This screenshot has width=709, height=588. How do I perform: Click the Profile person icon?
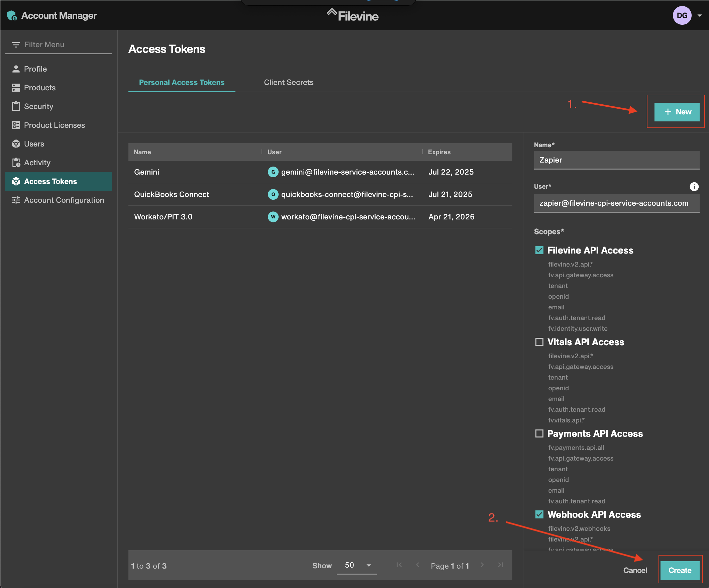(x=16, y=69)
